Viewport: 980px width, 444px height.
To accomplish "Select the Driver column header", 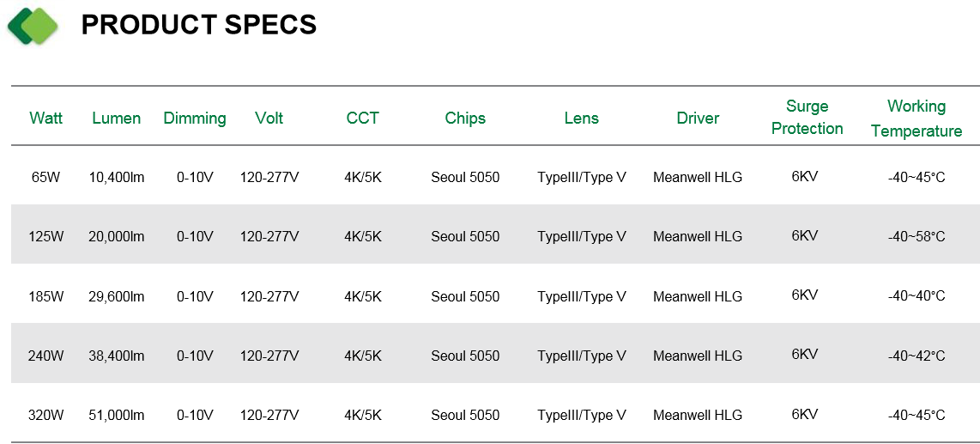I will [698, 119].
